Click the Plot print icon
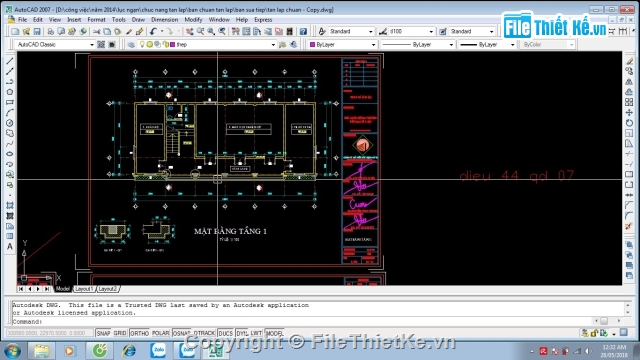Screen dimensions: 640x360 pos(50,31)
